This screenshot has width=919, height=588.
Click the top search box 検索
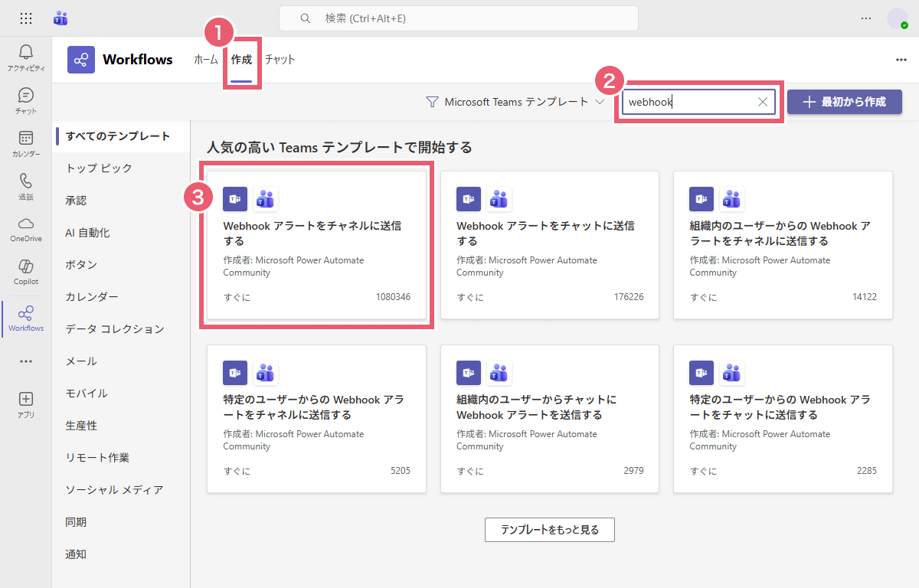458,18
